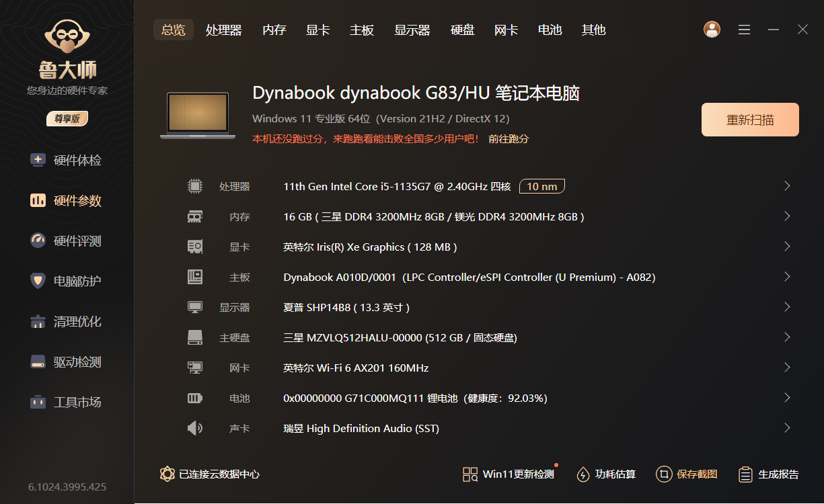Screen dimensions: 824x504
Task: Switch to the 显示器 tab
Action: pos(412,30)
